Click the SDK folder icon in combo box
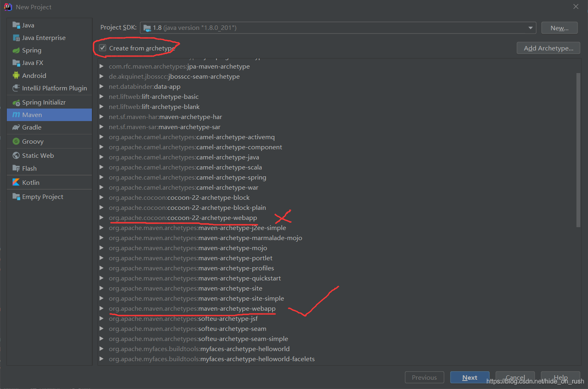Viewport: 588px width, 389px height. (147, 28)
